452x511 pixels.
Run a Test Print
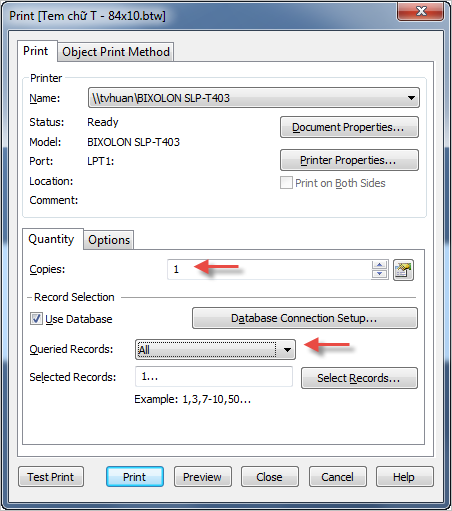[51, 477]
